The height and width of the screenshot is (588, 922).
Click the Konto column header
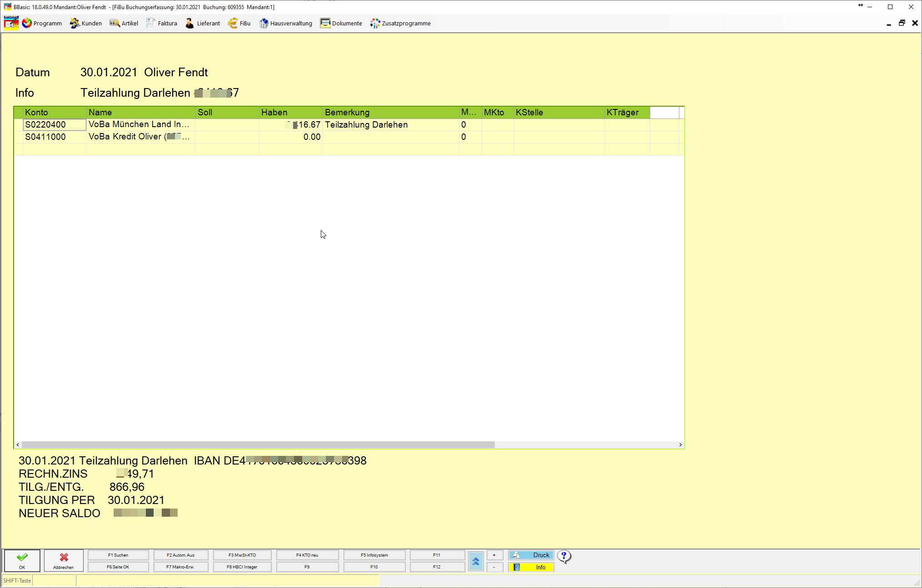point(55,112)
